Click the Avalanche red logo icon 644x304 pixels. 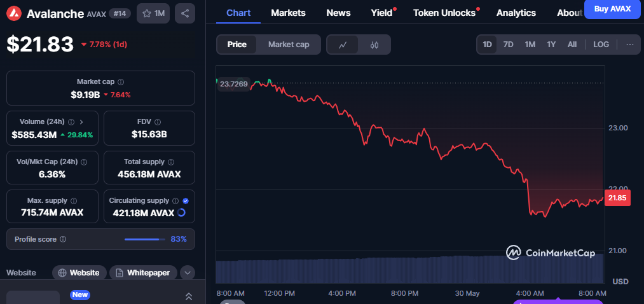14,13
